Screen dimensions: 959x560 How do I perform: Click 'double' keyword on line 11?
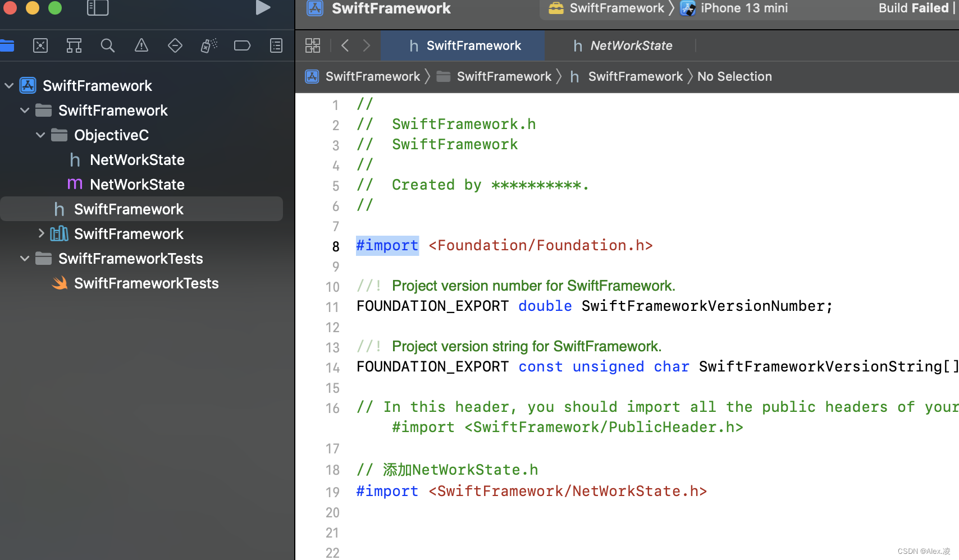(x=545, y=306)
